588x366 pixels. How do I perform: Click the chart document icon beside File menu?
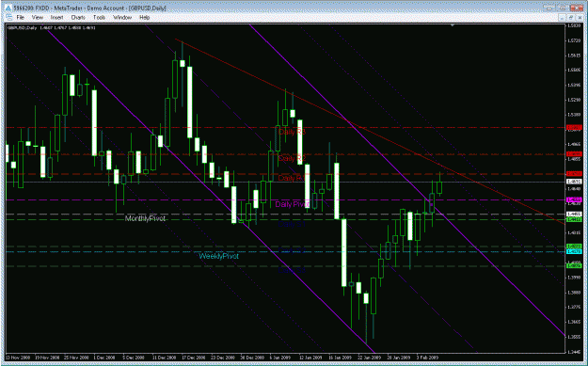coord(8,17)
